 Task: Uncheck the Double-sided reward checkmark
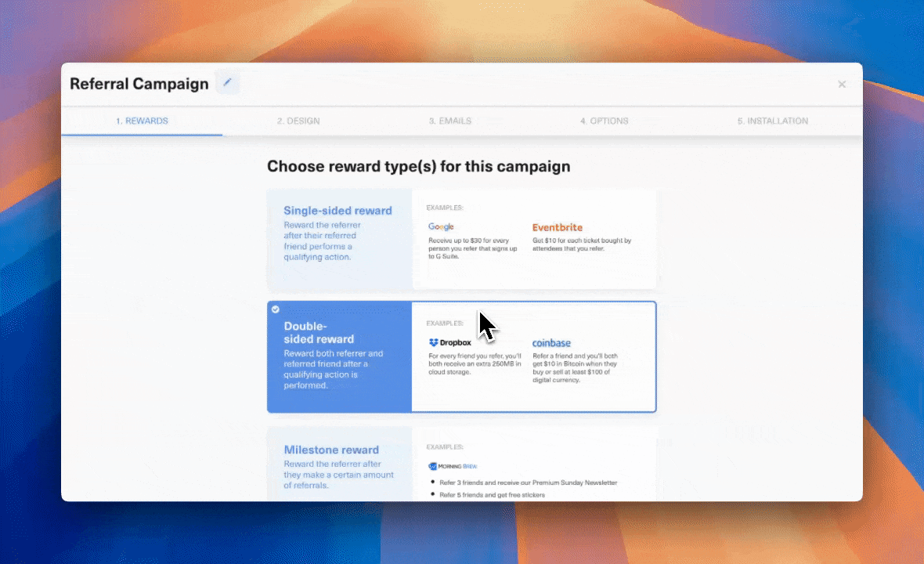(x=276, y=309)
